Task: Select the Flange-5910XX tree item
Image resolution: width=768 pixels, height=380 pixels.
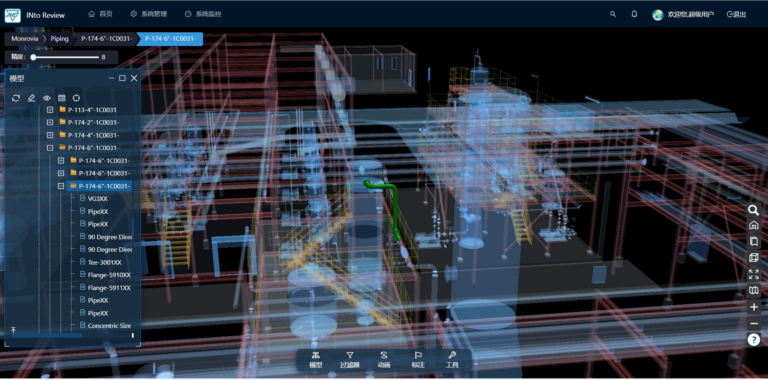Action: (109, 275)
